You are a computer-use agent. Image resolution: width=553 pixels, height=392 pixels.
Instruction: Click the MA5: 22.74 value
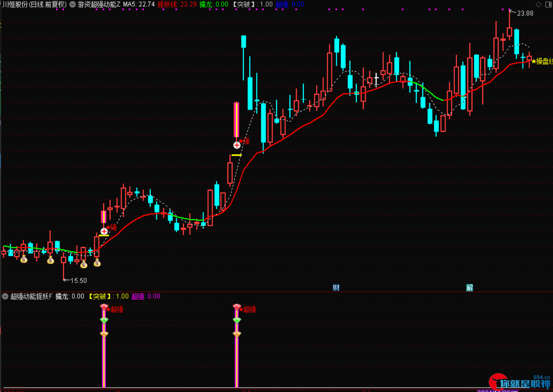pyautogui.click(x=139, y=4)
